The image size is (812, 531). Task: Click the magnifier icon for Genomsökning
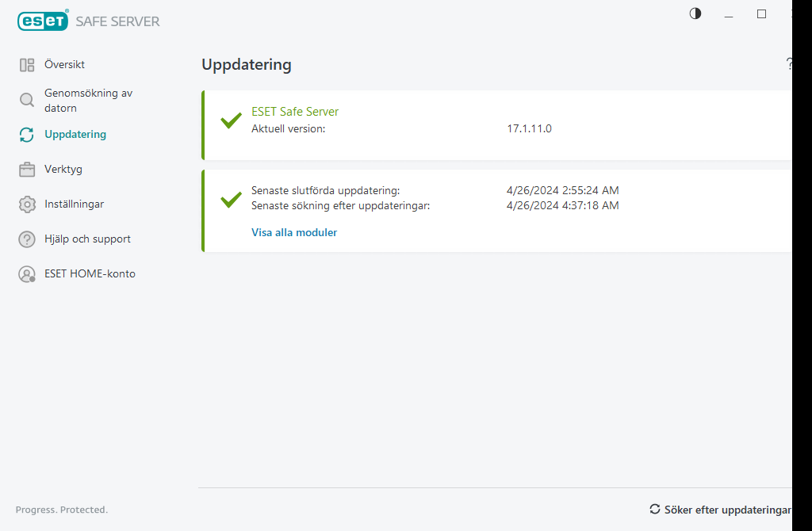[x=27, y=101]
